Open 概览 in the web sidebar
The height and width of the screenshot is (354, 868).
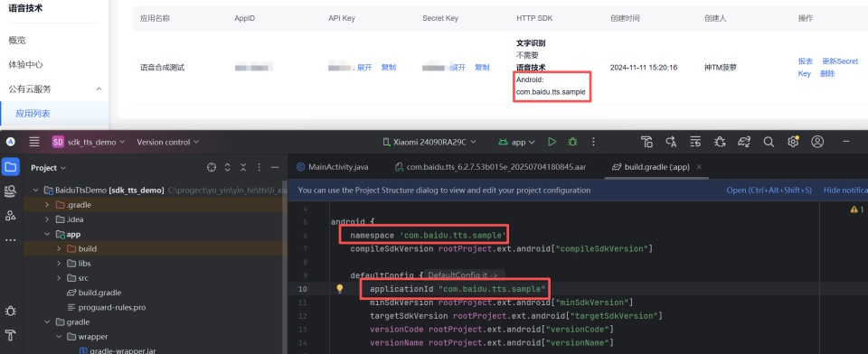(x=17, y=41)
